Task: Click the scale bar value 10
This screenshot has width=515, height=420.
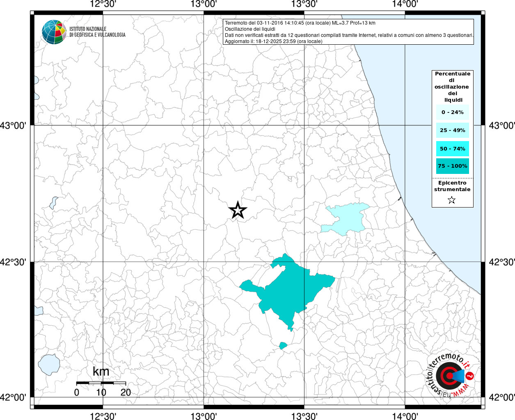Action: click(x=101, y=392)
